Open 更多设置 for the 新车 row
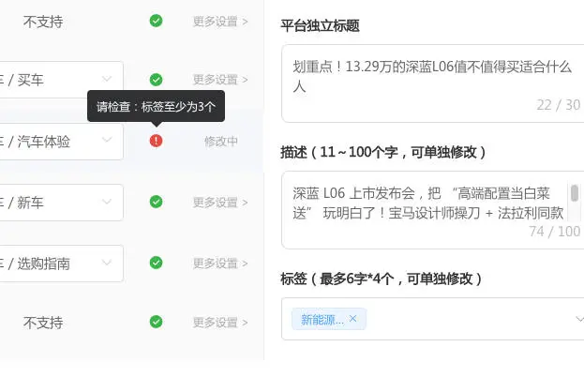This screenshot has width=584, height=392. pyautogui.click(x=220, y=202)
